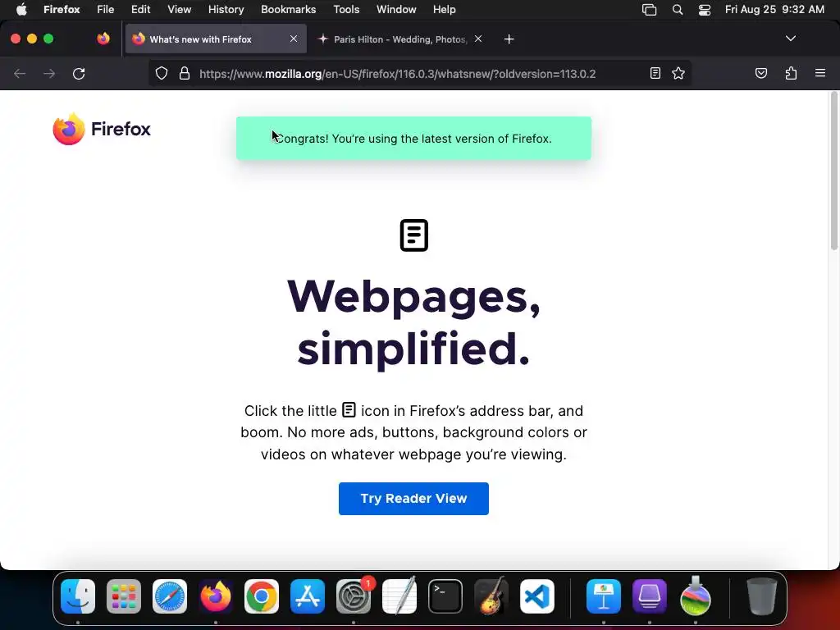Viewport: 840px width, 630px height.
Task: Expand the list all tabs chevron
Action: (x=790, y=39)
